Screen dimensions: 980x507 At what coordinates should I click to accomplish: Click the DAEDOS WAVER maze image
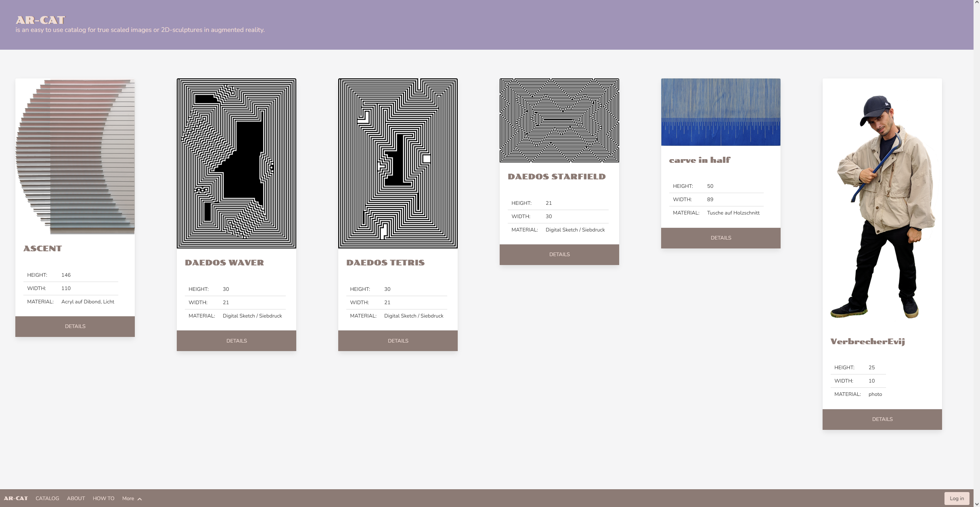[x=237, y=163]
